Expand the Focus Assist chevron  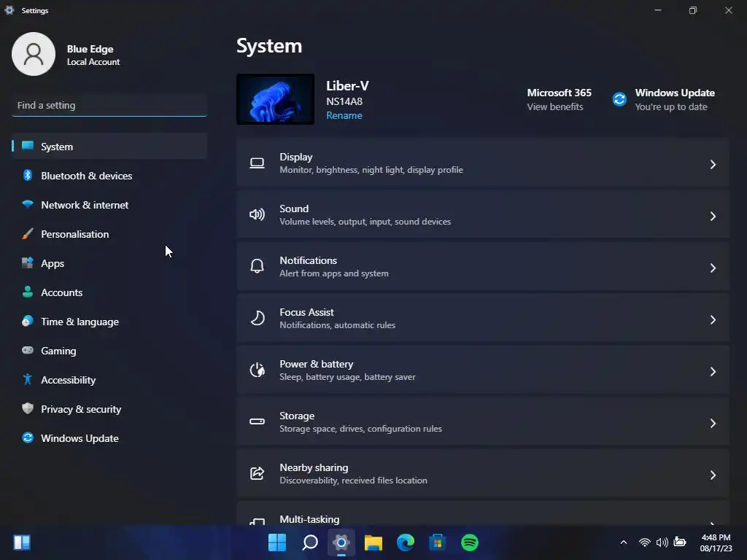tap(713, 319)
